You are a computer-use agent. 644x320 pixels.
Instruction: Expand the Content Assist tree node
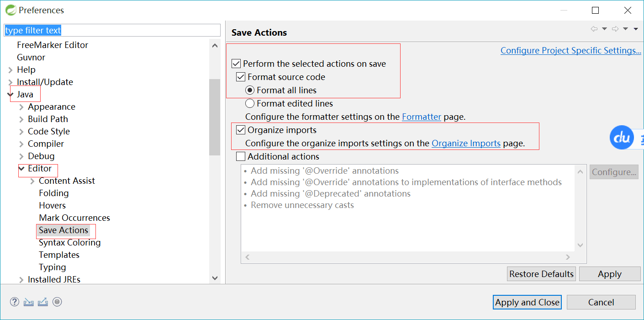tap(32, 181)
